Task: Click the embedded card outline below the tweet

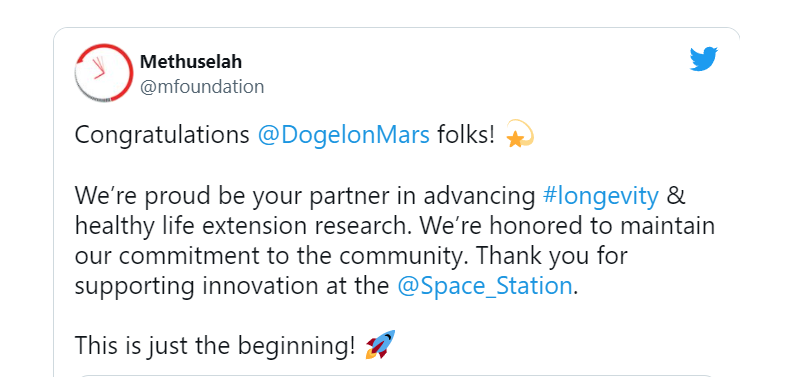Action: pyautogui.click(x=396, y=376)
